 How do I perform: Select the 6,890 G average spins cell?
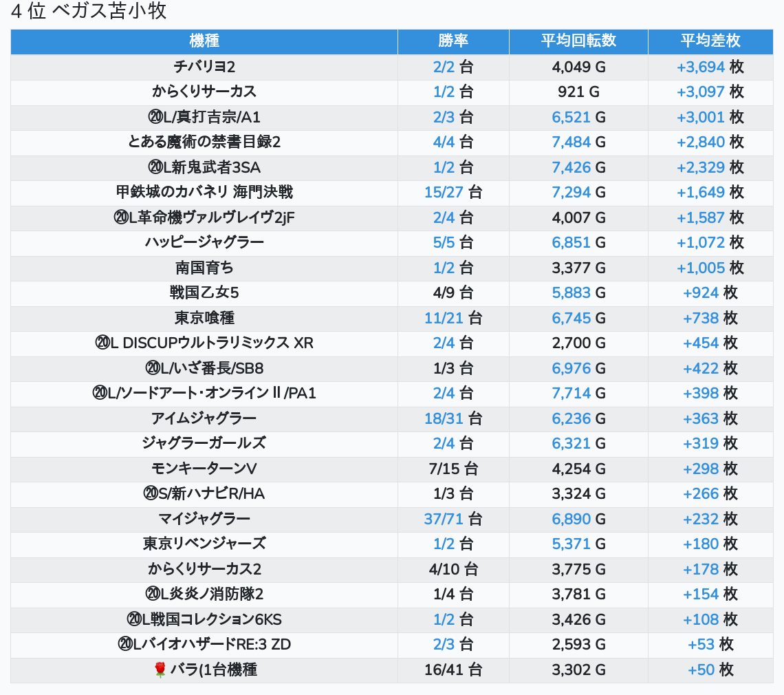click(x=578, y=520)
